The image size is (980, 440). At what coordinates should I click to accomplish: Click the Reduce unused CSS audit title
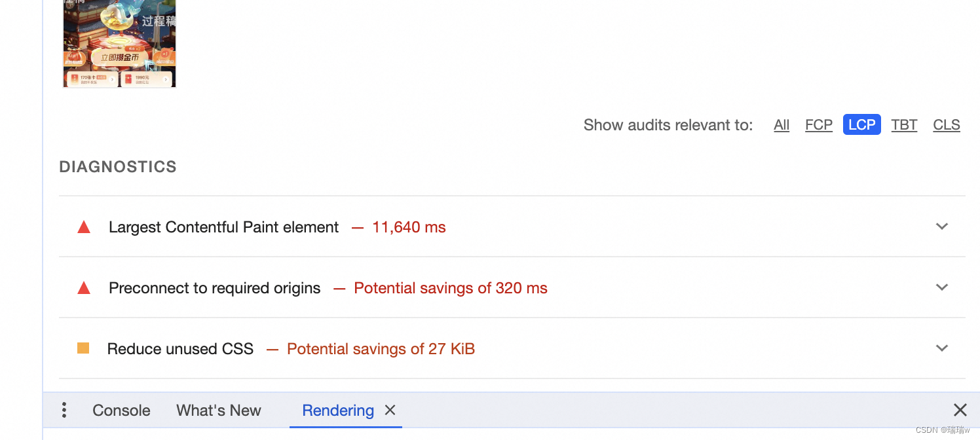pos(180,349)
